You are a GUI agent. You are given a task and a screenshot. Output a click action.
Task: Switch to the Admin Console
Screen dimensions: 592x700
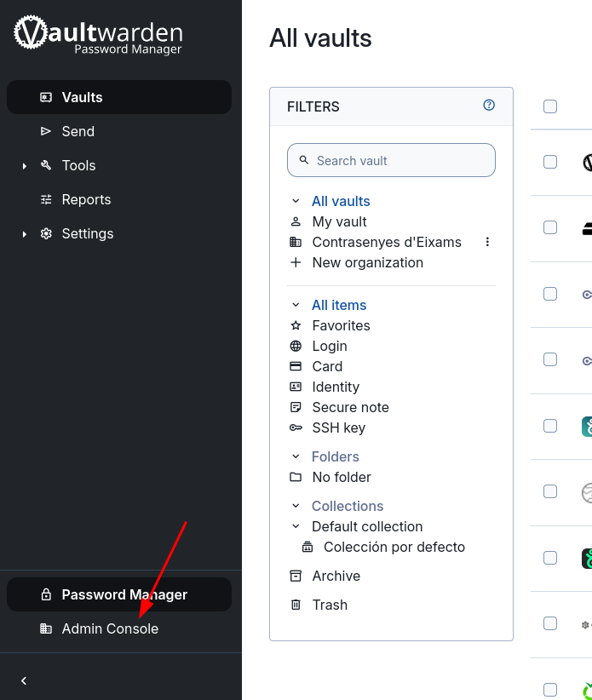[119, 628]
